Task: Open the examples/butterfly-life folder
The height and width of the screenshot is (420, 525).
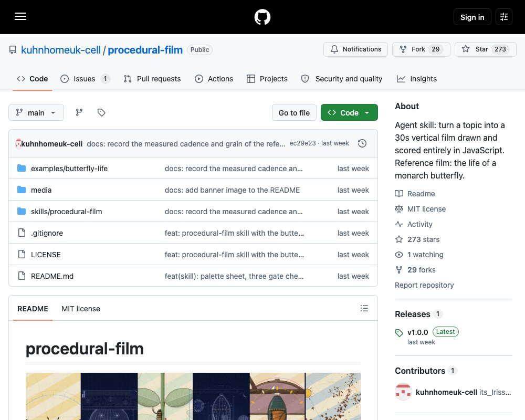Action: [69, 169]
